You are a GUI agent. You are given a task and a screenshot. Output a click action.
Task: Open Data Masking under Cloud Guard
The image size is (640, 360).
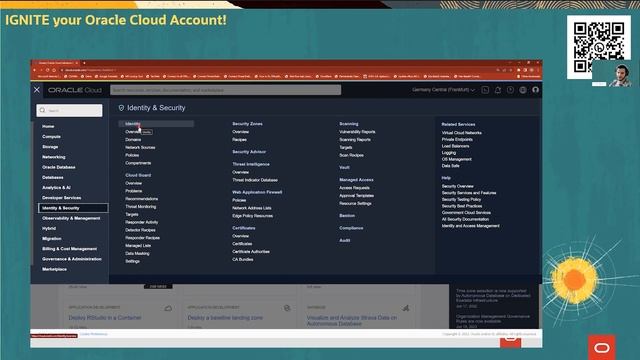(137, 253)
